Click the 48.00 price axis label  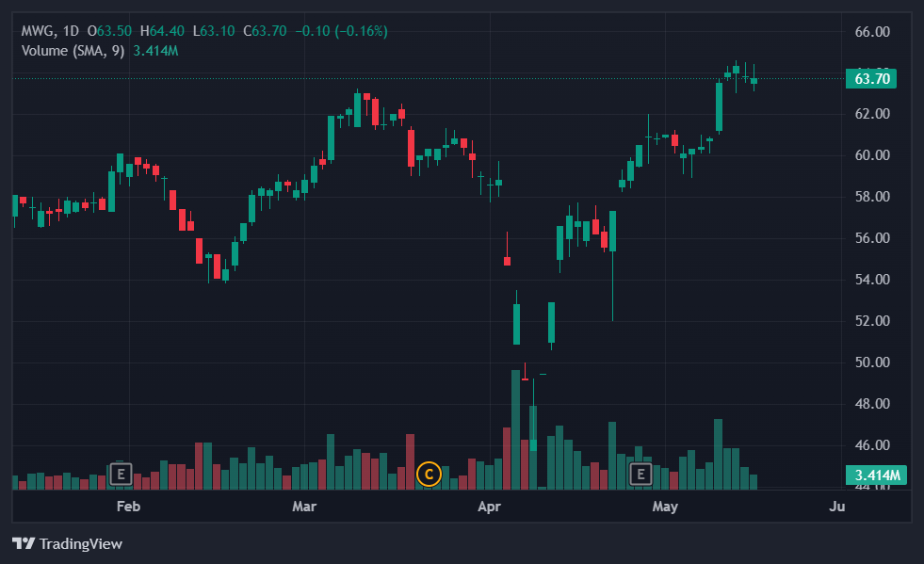872,404
